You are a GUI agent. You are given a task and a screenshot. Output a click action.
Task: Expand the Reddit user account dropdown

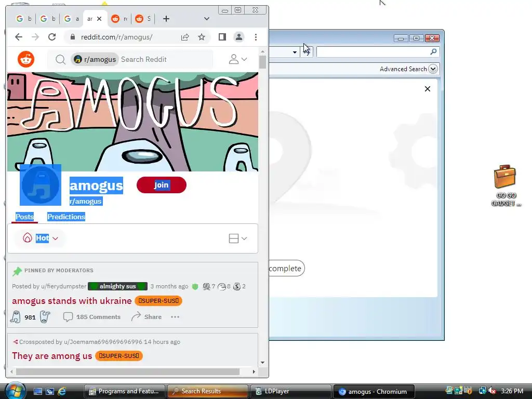point(237,59)
